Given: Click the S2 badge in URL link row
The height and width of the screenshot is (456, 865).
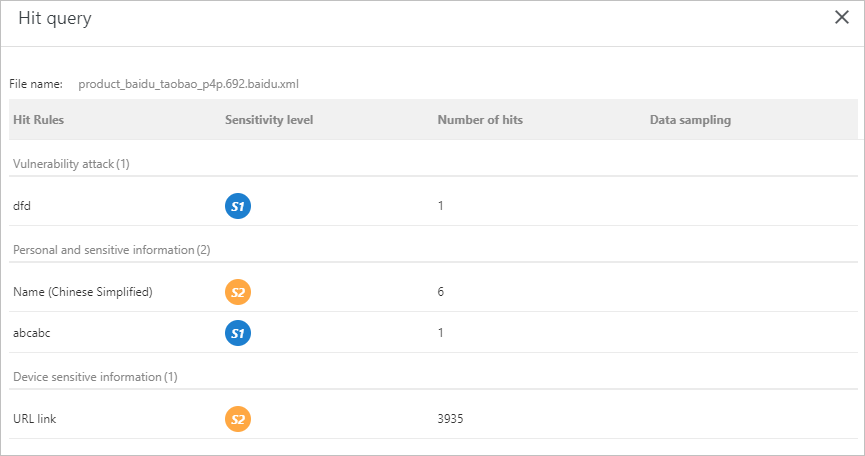Looking at the screenshot, I should pos(238,419).
